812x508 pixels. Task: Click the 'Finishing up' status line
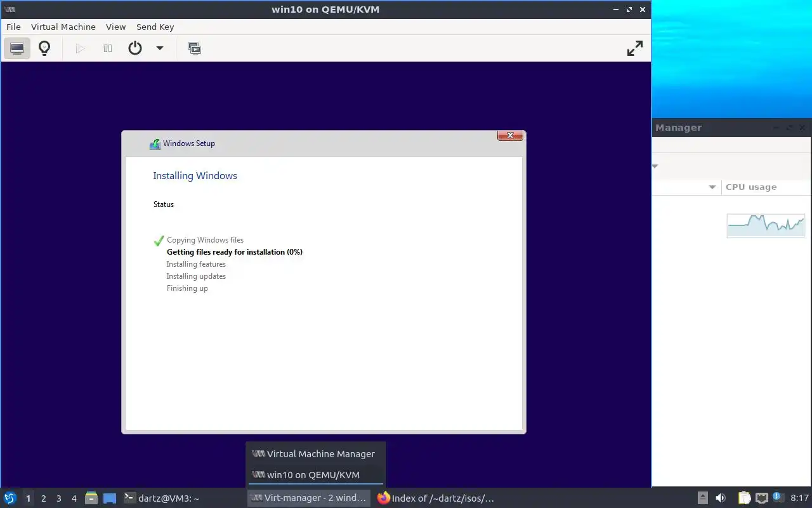coord(187,288)
